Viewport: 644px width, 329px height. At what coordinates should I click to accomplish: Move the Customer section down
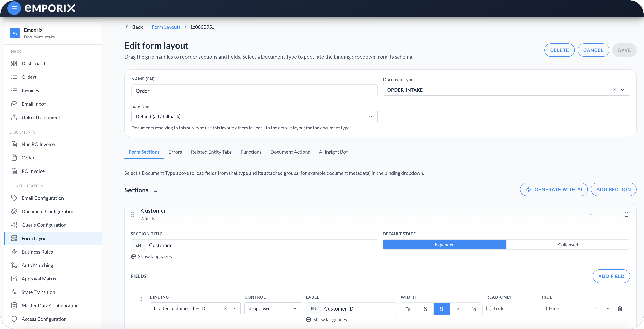tap(602, 214)
